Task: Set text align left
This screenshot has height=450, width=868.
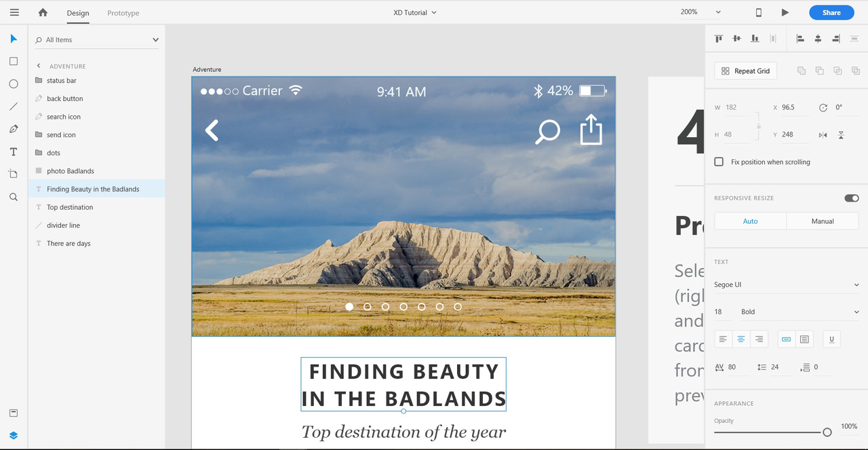Action: 723,339
